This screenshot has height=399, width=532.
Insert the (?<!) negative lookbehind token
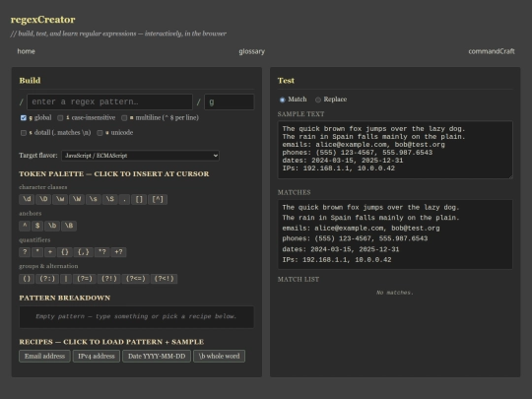(164, 279)
